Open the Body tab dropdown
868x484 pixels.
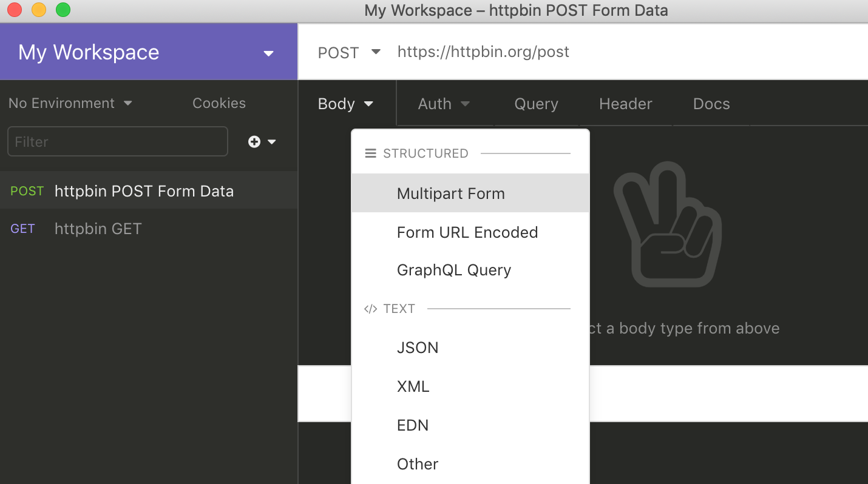point(346,104)
